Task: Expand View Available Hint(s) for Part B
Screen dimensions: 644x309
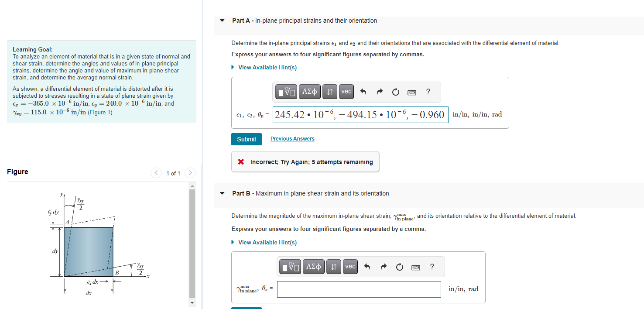Action: [267, 242]
